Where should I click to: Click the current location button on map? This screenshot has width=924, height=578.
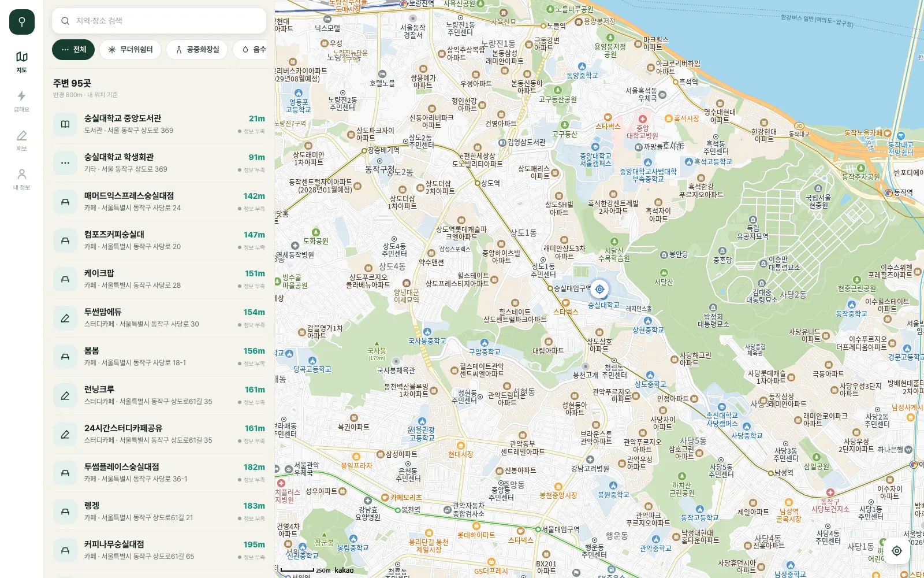897,551
